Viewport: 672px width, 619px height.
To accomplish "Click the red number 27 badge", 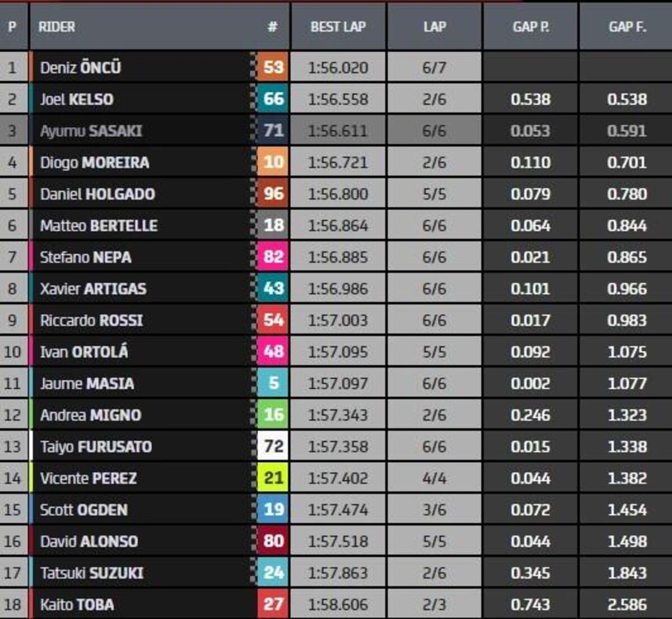I will [x=273, y=604].
